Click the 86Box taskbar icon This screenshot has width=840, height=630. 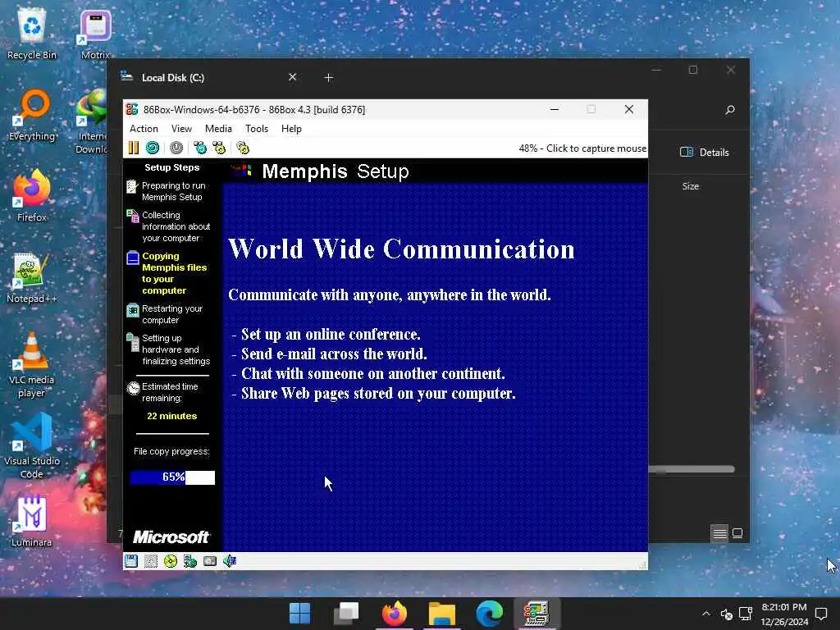(x=536, y=614)
